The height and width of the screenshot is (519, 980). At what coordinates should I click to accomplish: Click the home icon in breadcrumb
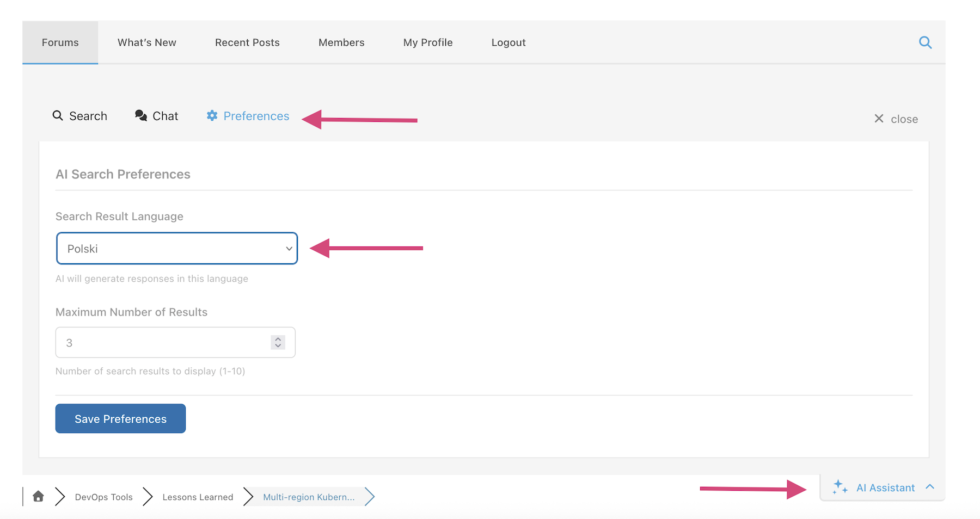click(38, 496)
